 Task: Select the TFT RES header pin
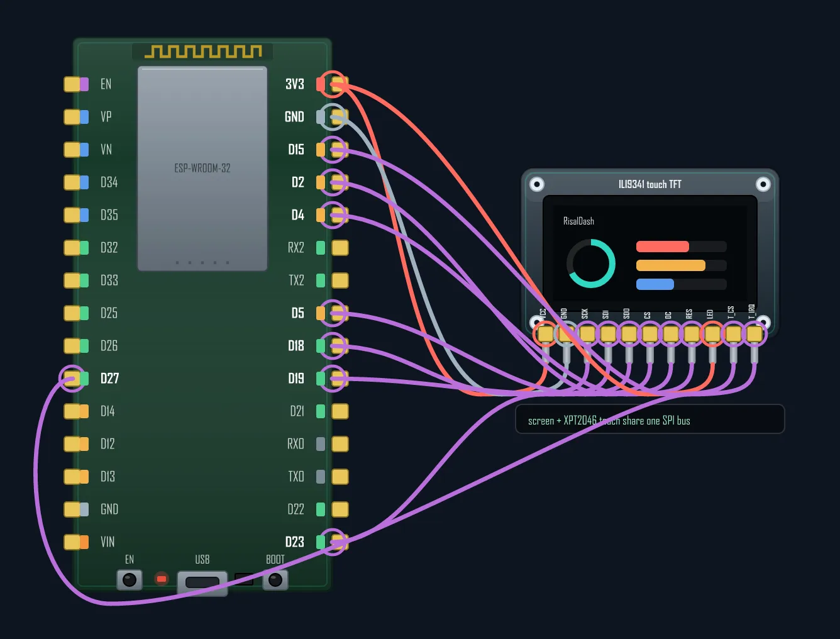pyautogui.click(x=692, y=334)
